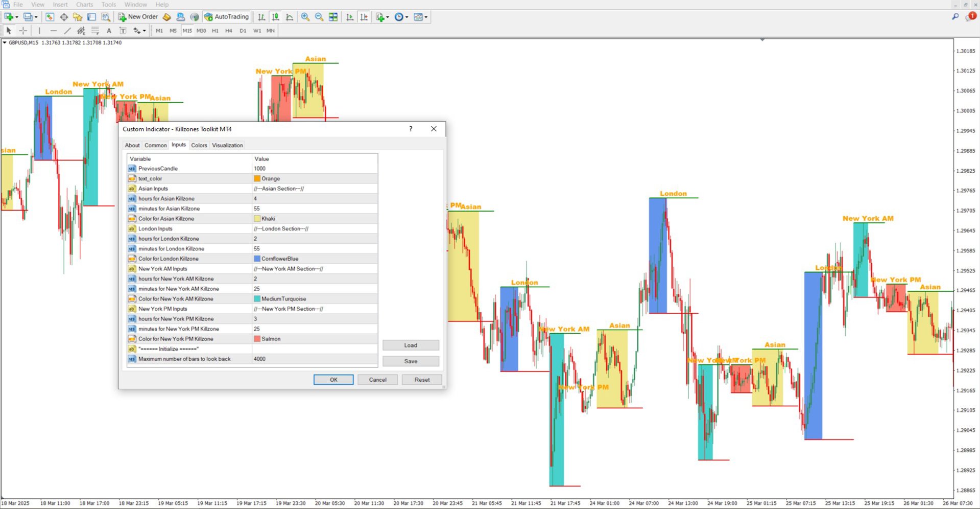This screenshot has height=509, width=980.
Task: Select the Equidistant Channel tool
Action: point(81,31)
